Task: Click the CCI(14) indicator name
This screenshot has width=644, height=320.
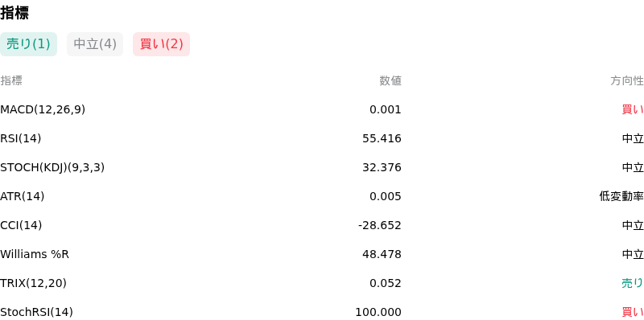Action: (21, 225)
